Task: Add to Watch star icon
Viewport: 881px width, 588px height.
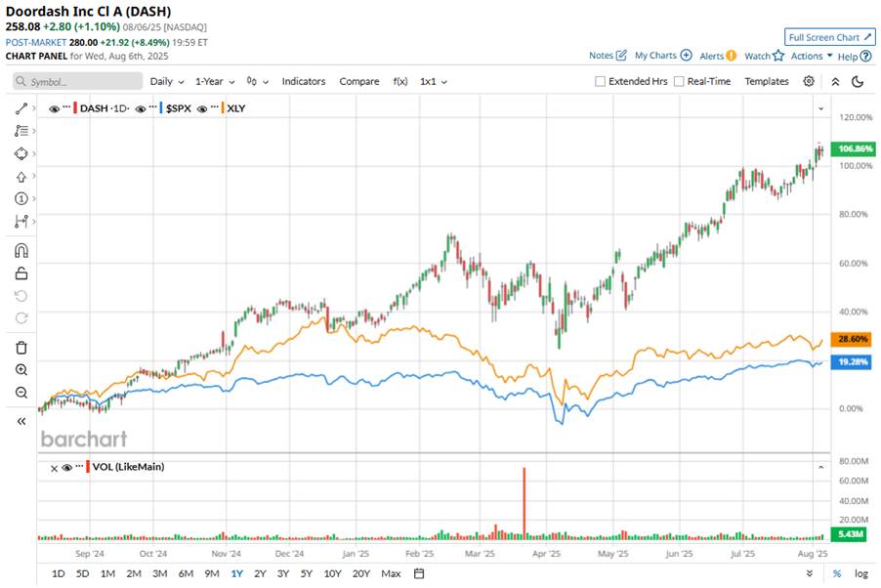Action: pos(778,56)
